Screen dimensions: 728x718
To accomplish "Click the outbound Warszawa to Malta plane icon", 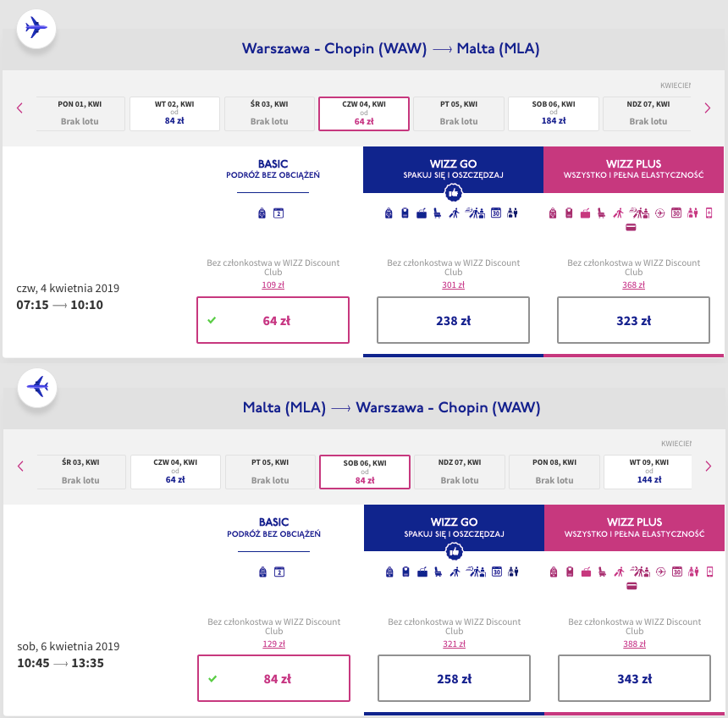I will coord(36,28).
